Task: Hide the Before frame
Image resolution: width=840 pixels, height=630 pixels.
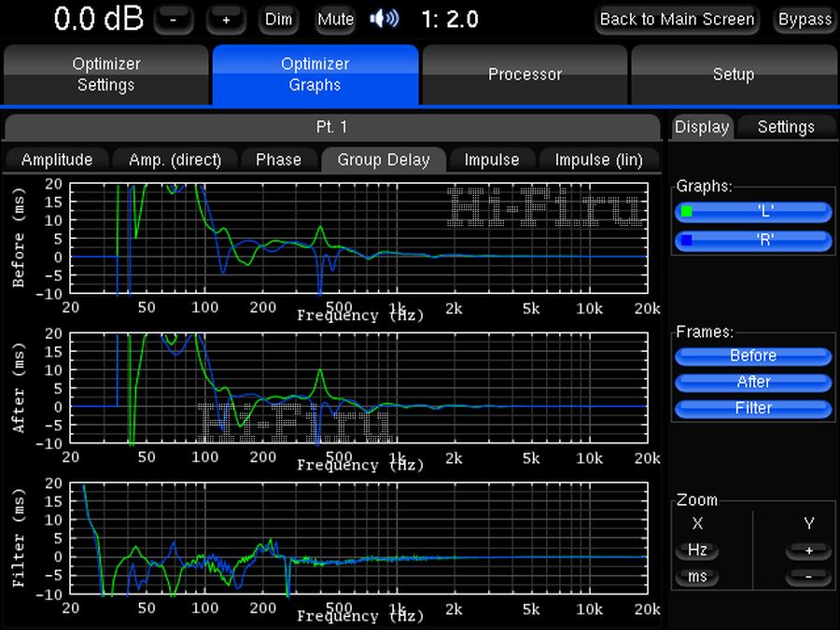Action: pos(752,356)
